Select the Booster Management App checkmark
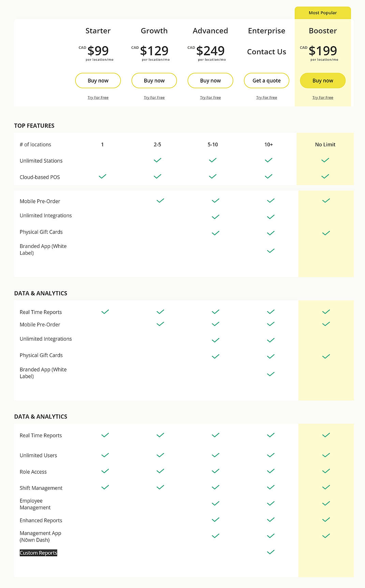365x588 pixels. (326, 535)
